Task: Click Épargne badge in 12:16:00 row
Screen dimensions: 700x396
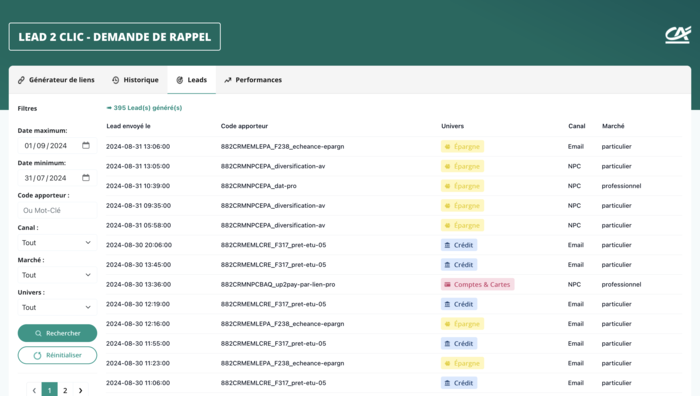Action: (462, 324)
